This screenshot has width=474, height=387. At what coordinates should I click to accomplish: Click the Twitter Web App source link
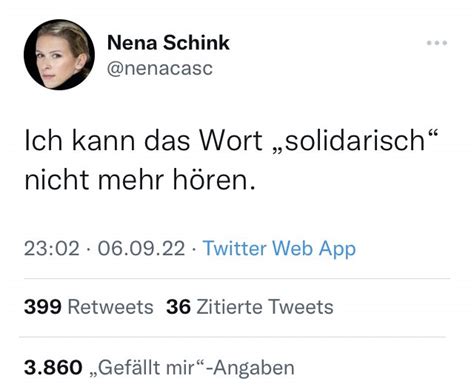pos(279,249)
